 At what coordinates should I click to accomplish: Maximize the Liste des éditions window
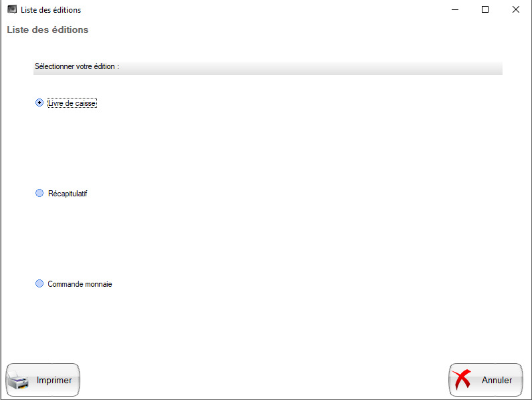(485, 9)
